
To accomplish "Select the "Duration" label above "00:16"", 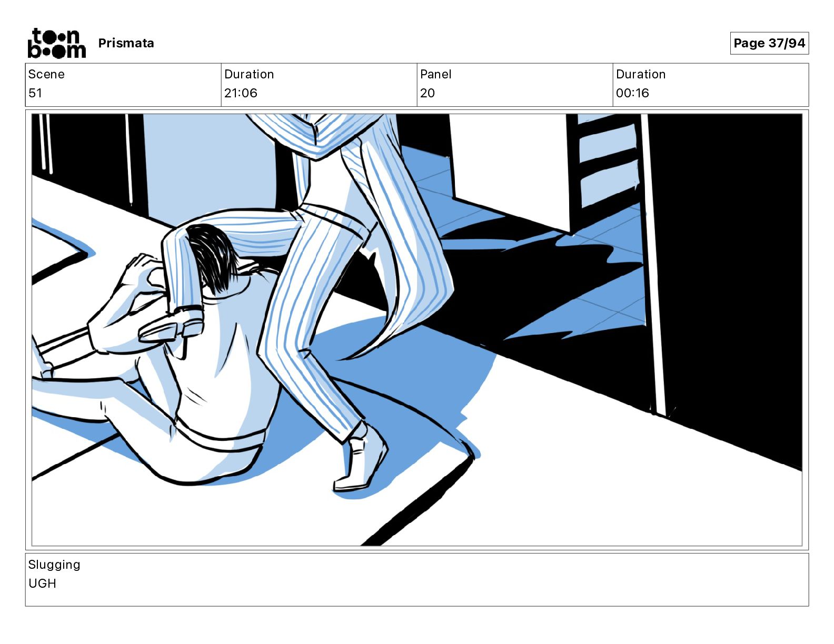I will point(641,74).
